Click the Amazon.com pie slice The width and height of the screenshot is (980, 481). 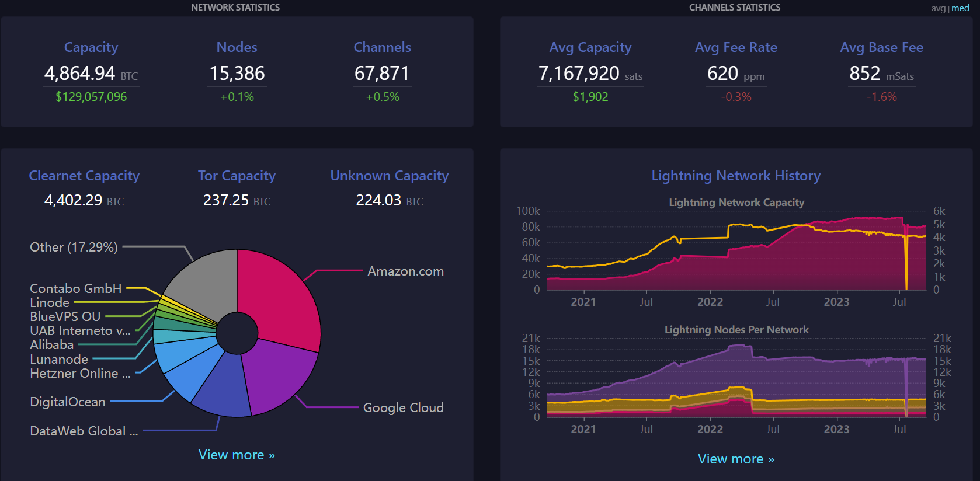point(280,298)
